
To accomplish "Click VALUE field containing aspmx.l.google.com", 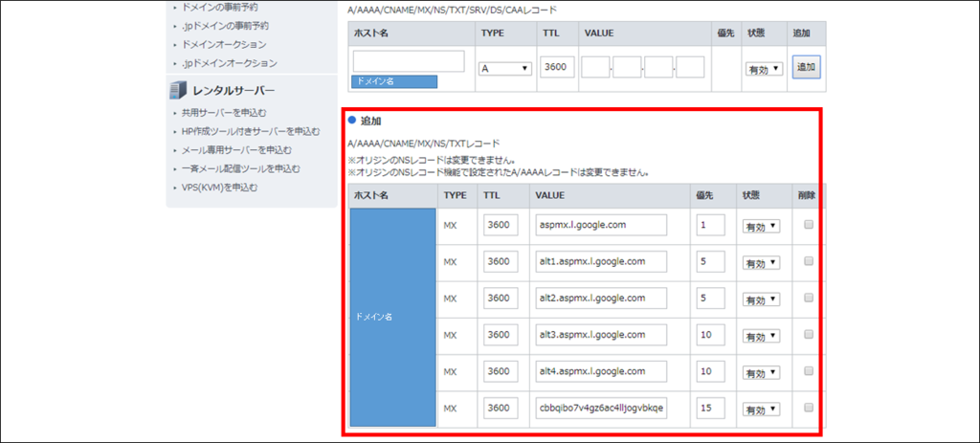I will [601, 225].
